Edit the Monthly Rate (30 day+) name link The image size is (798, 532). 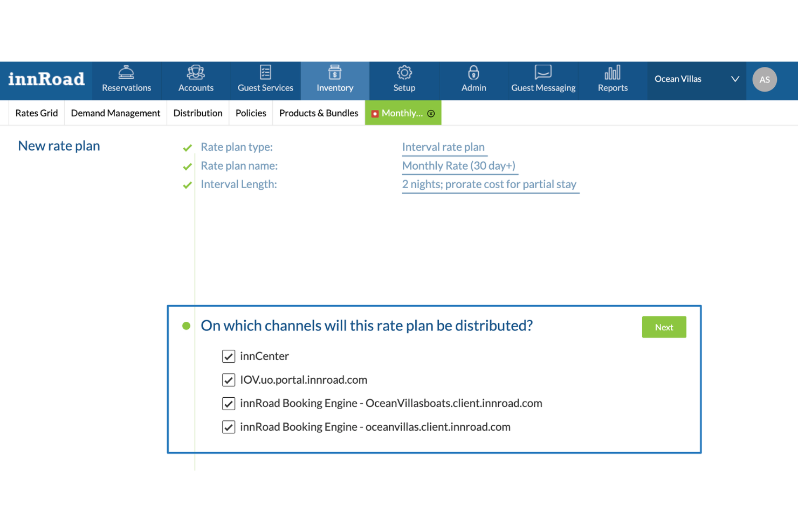coord(459,165)
